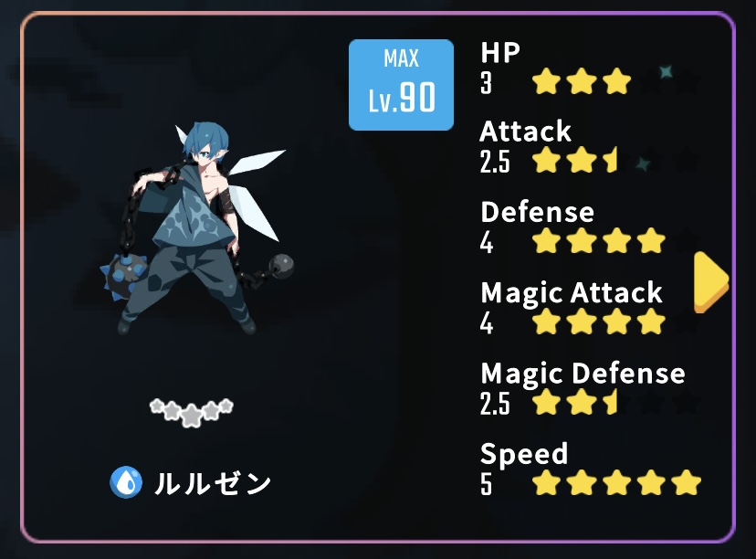Click the Magic Defense stat label
Screen dimensions: 756x559
click(583, 374)
